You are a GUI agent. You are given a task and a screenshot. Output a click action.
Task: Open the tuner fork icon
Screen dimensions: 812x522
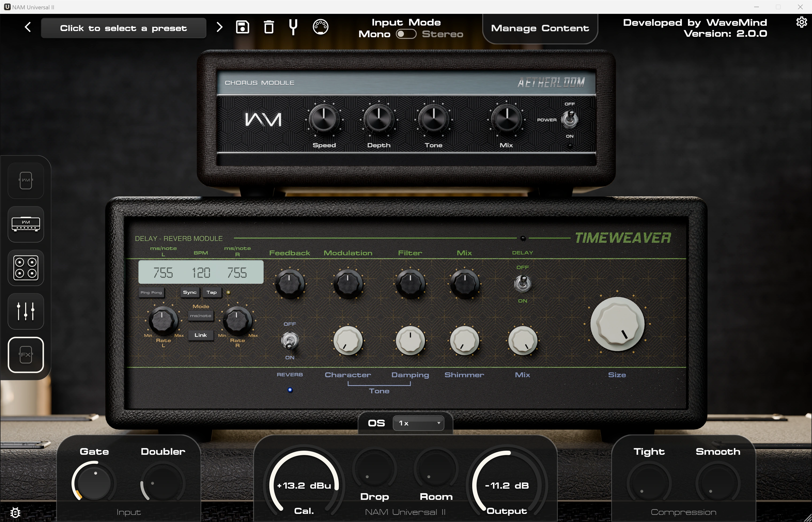(x=294, y=27)
